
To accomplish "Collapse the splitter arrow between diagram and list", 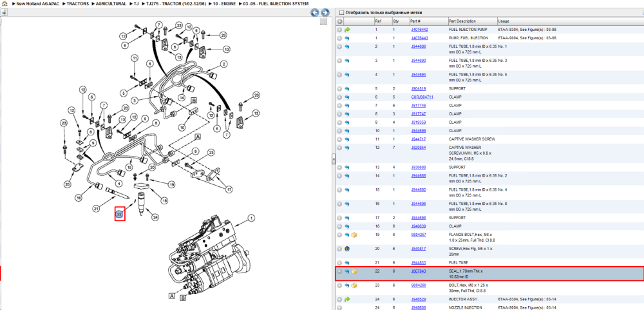I will (x=334, y=159).
